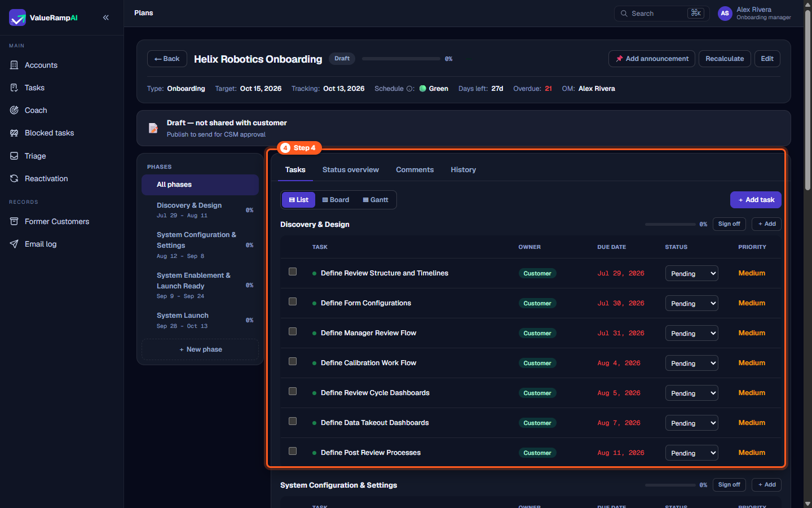Click the Schedule info icon
This screenshot has height=508, width=812.
[410, 89]
